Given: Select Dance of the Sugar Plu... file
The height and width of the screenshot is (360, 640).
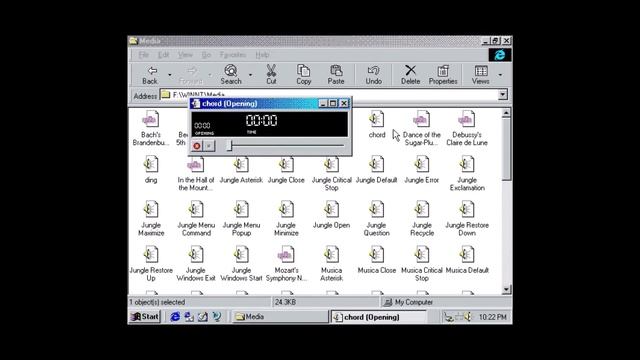Looking at the screenshot, I should [x=422, y=127].
